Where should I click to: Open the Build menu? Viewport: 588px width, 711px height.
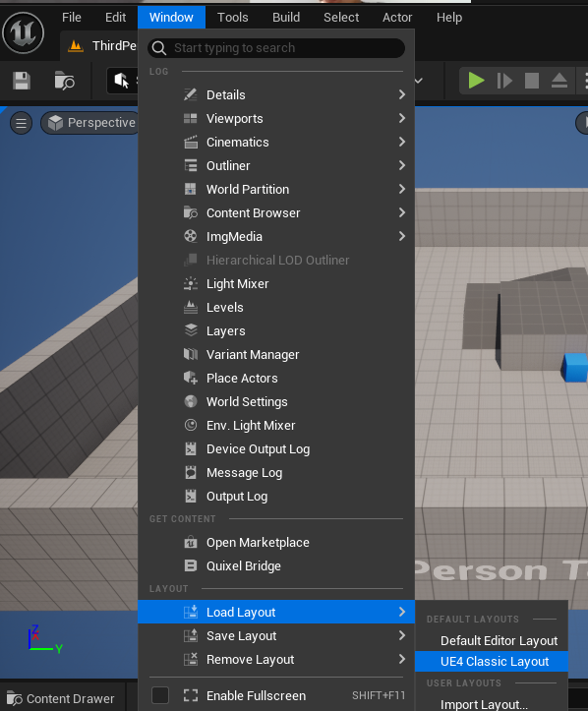click(x=286, y=18)
